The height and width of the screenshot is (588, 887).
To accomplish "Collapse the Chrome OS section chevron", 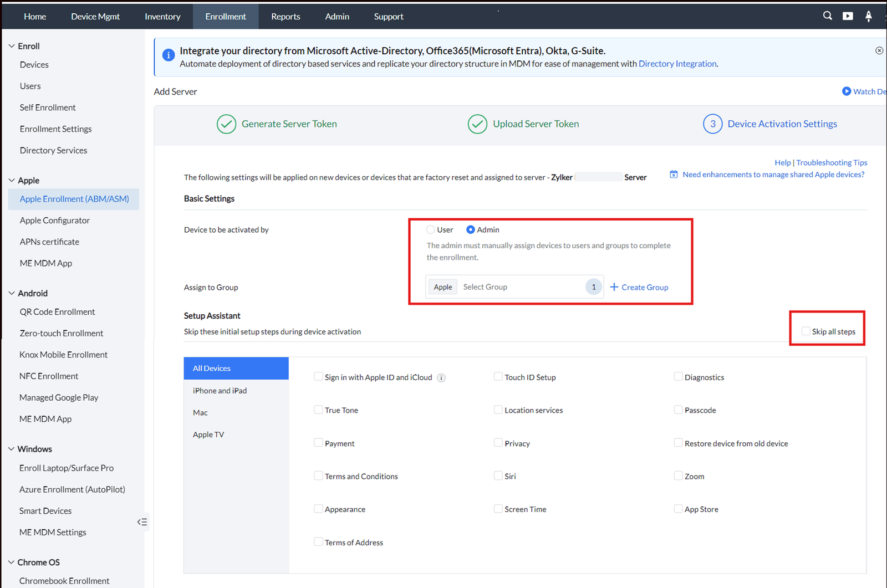I will [11, 562].
